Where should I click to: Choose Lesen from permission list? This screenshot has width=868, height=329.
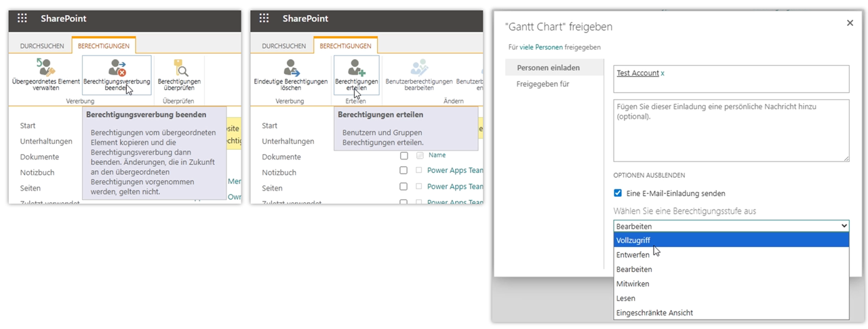click(731, 298)
